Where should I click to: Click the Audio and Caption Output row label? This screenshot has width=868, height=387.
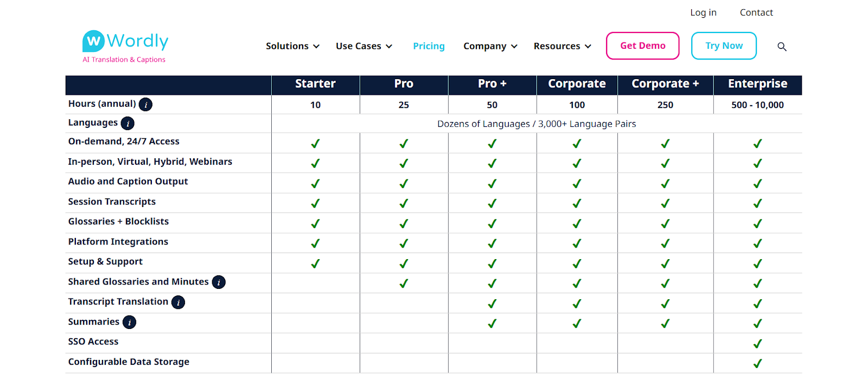click(128, 182)
